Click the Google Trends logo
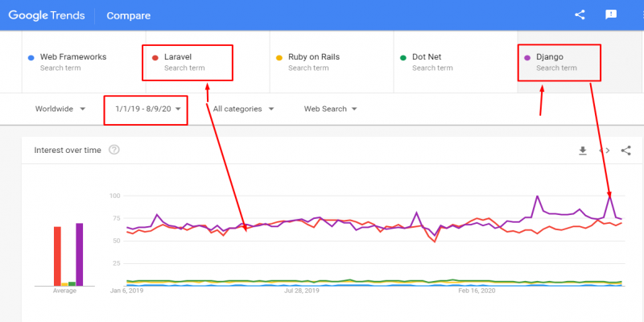This screenshot has height=322, width=644. click(x=47, y=15)
